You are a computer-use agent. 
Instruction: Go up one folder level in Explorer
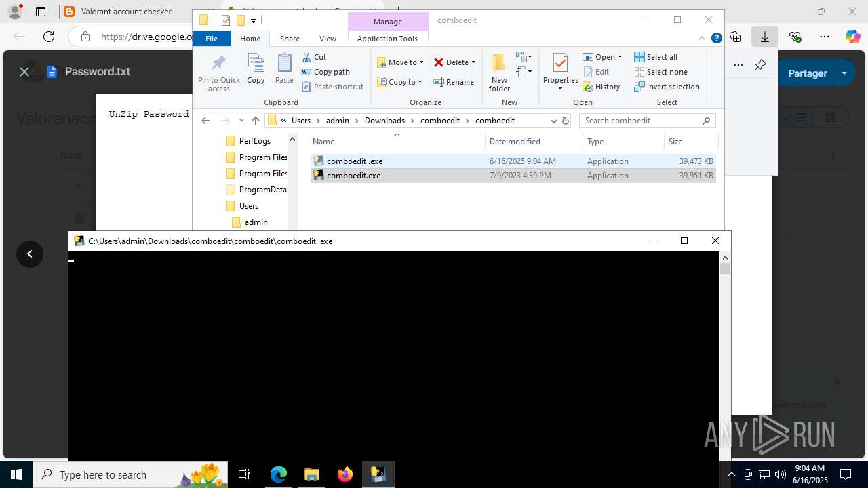255,121
